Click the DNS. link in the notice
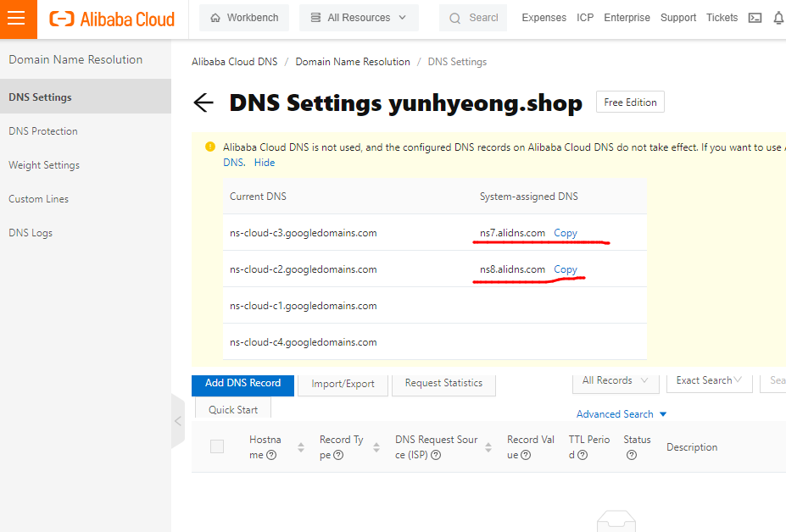This screenshot has width=786, height=532. 233,163
